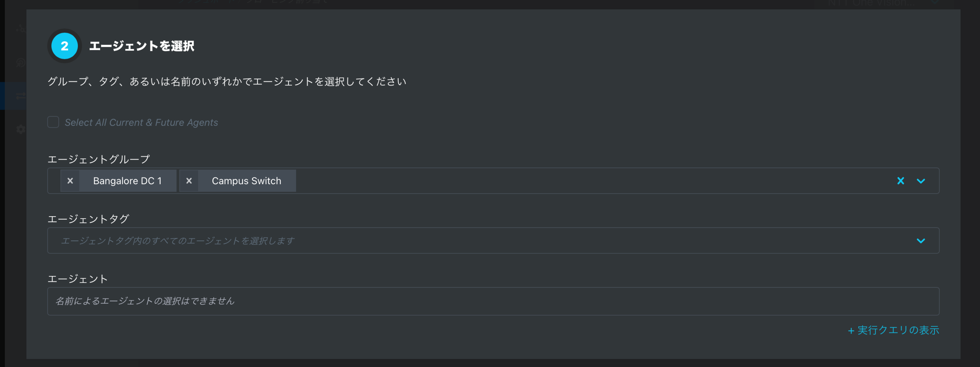Viewport: 980px width, 367px height.
Task: Click the Bangalore DC 1 chip label
Action: click(127, 181)
